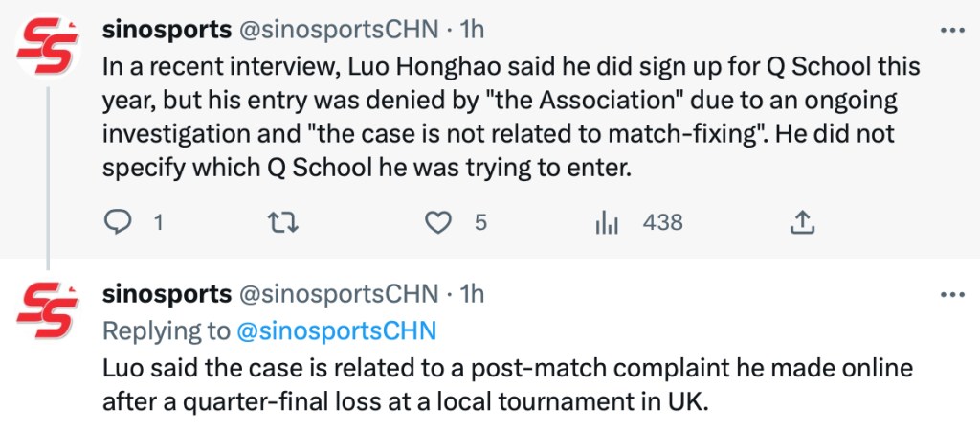This screenshot has width=980, height=433.
Task: Like the first tweet with the heart icon
Action: [437, 222]
